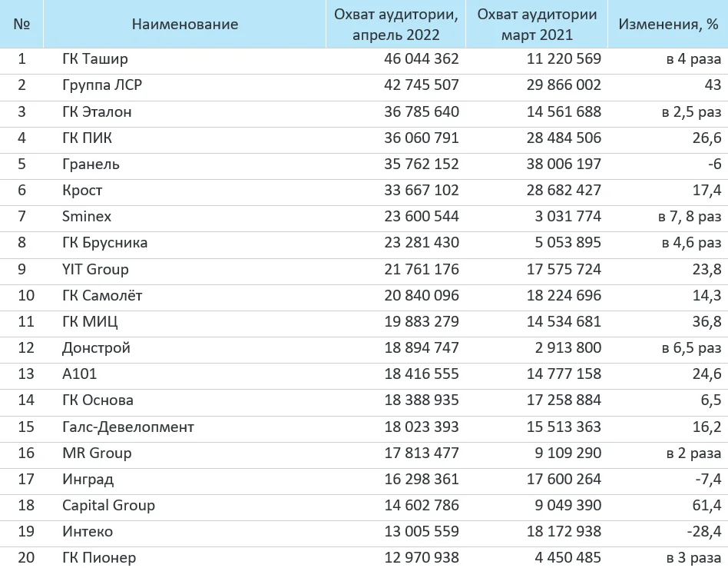Screen dimensions: 728x568
Task: Click the "№" column header
Action: coord(22,24)
